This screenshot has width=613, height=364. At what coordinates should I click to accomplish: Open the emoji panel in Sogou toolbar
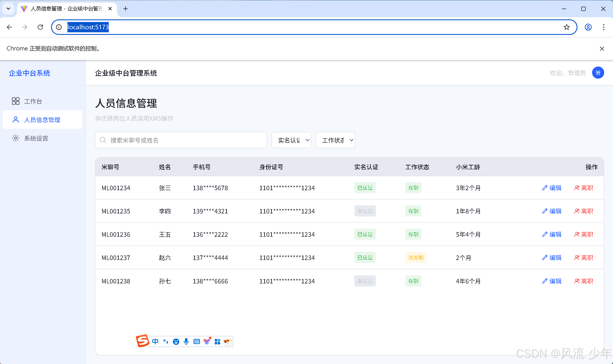coord(176,341)
